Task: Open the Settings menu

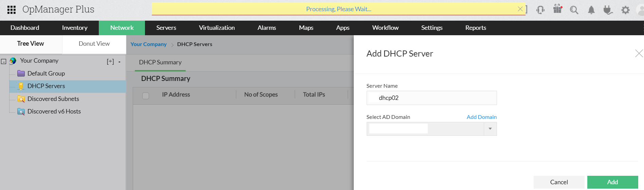Action: [432, 28]
